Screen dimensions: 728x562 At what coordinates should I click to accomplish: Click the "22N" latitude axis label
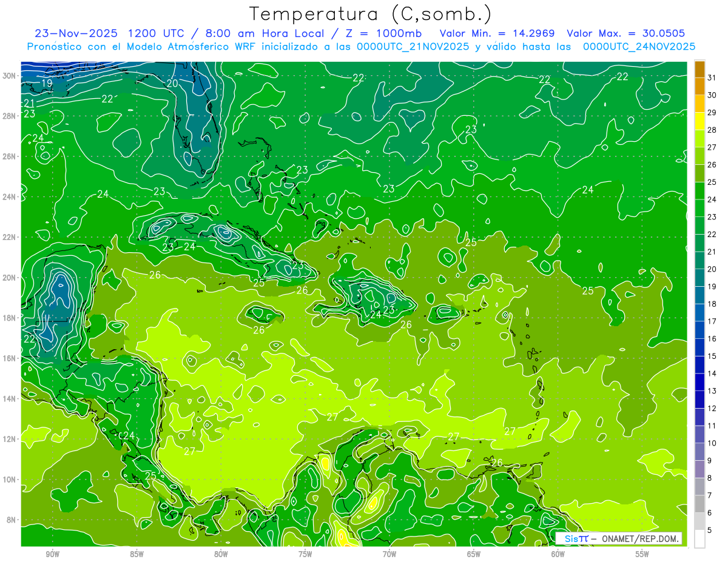click(9, 237)
